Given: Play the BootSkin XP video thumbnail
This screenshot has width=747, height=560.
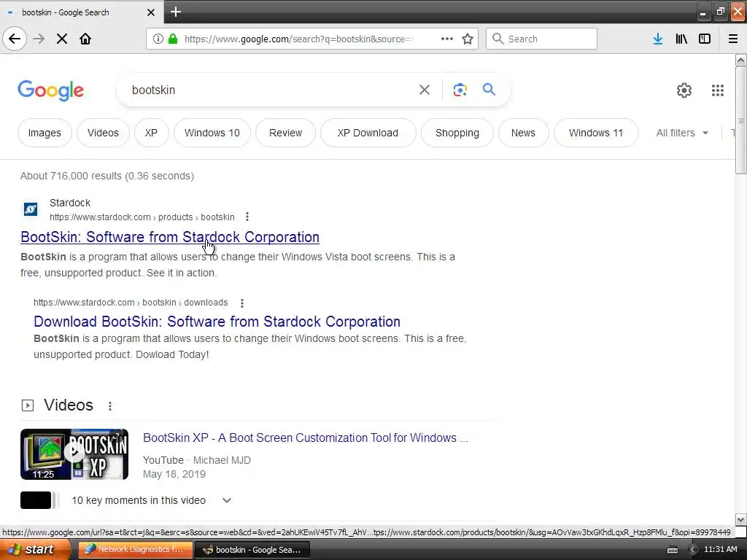Looking at the screenshot, I should [74, 454].
